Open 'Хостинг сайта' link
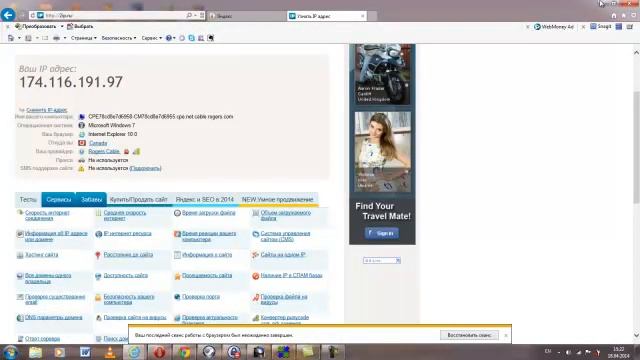 42,255
